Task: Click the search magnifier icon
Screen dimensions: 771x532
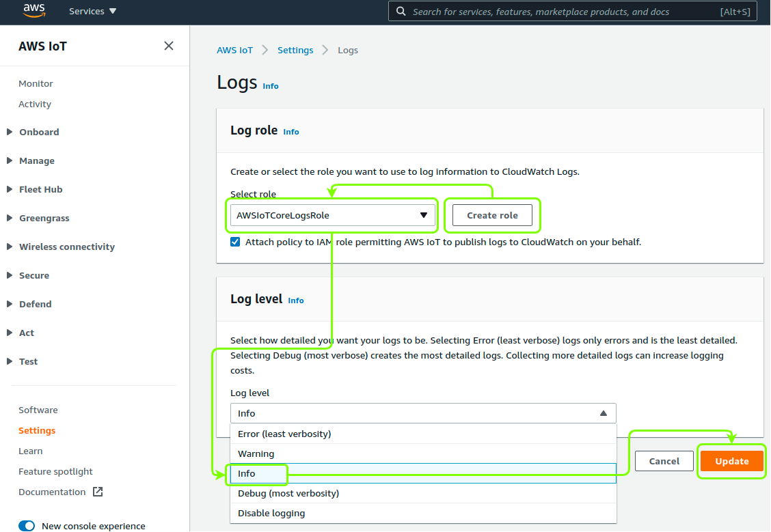Action: pyautogui.click(x=401, y=12)
